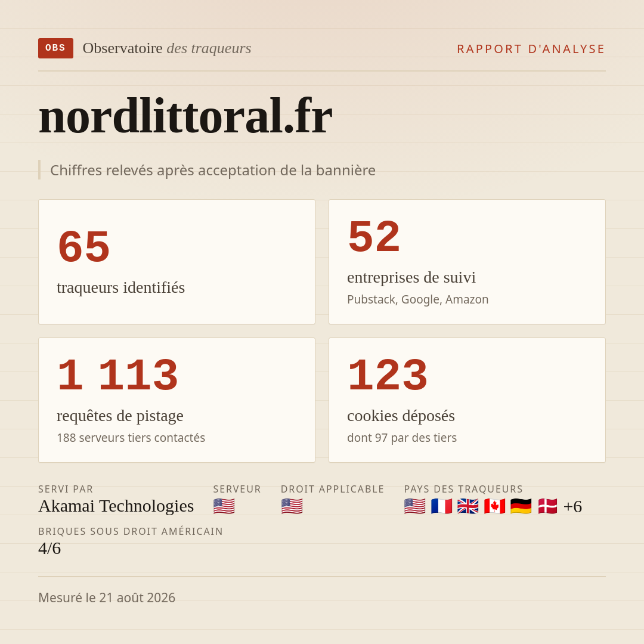Screen dimensions: 644x644
Task: Click the 'traqueurs identifiés' label
Action: [120, 287]
